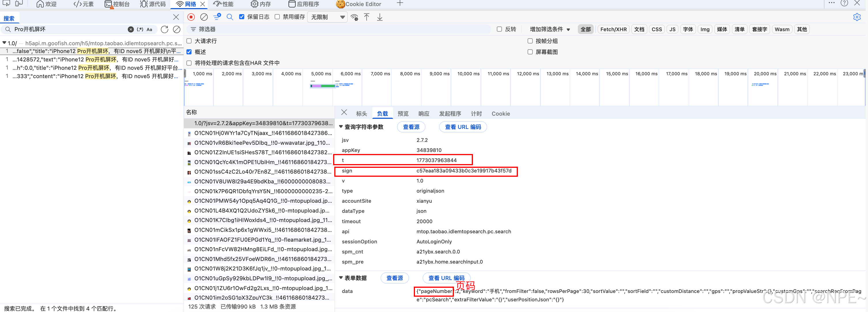The width and height of the screenshot is (868, 312).
Task: Click the record network log button
Action: (x=191, y=17)
